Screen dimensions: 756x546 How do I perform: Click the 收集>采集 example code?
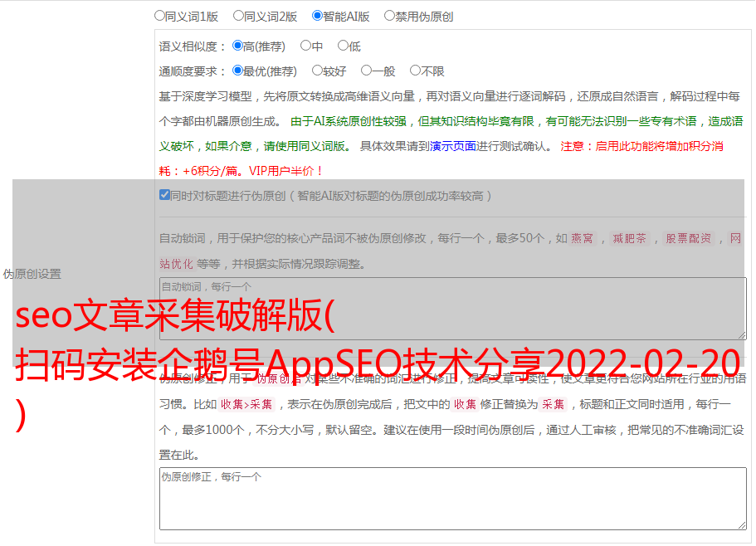click(246, 404)
